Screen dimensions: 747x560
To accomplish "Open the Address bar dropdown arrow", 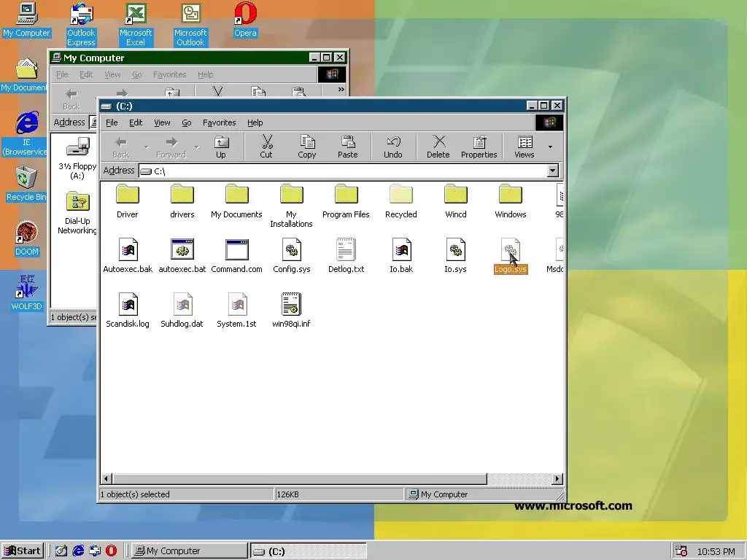I will click(x=553, y=171).
